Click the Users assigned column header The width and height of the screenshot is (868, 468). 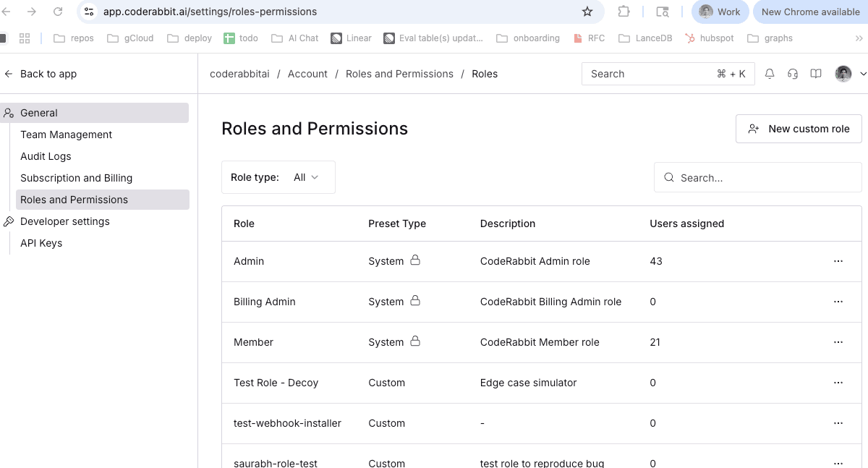pyautogui.click(x=687, y=224)
